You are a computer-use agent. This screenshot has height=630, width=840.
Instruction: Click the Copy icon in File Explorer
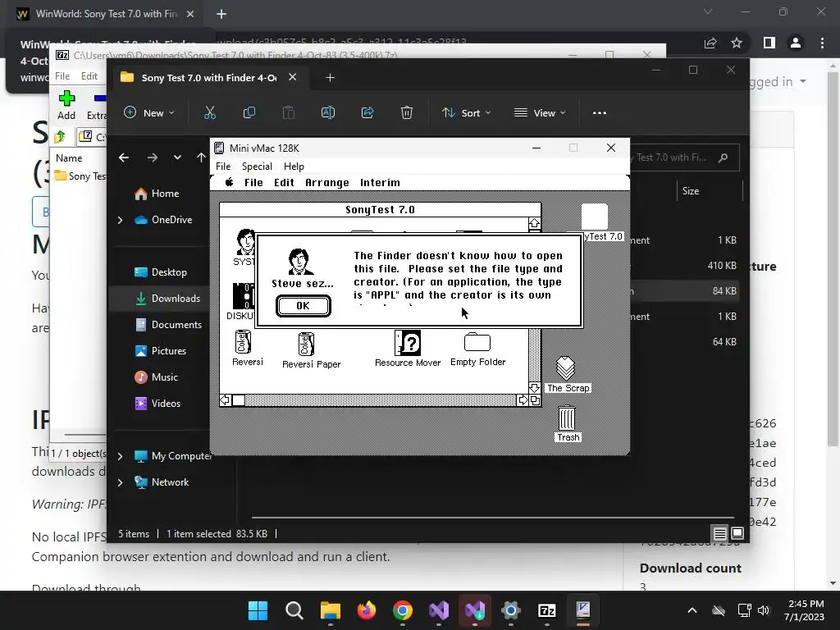click(x=249, y=113)
